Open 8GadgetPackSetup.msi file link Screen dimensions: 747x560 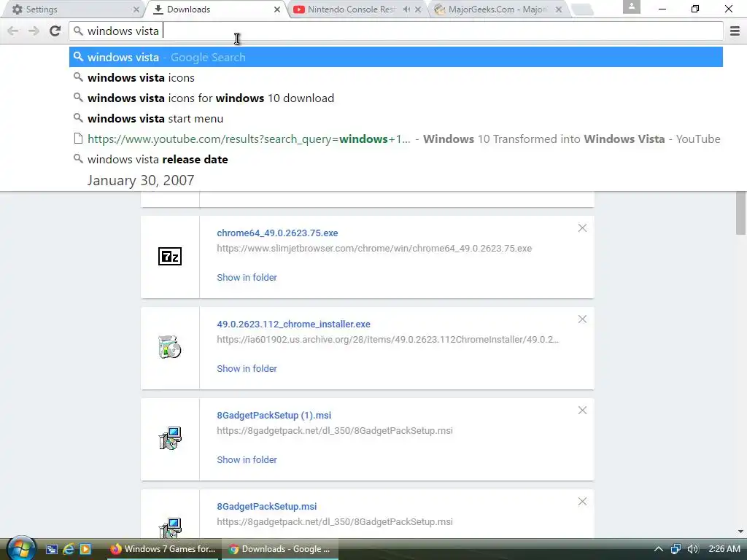(267, 506)
